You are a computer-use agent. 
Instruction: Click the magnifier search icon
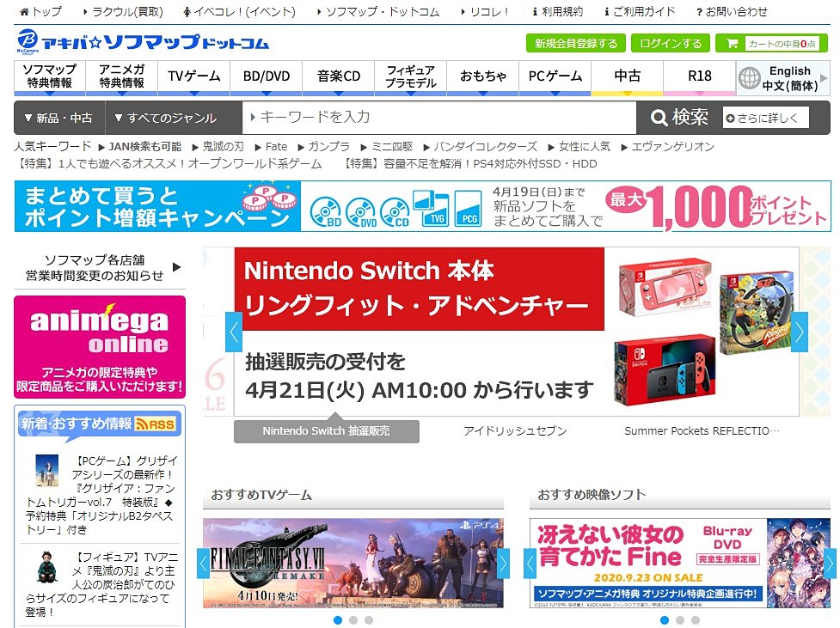pyautogui.click(x=659, y=117)
